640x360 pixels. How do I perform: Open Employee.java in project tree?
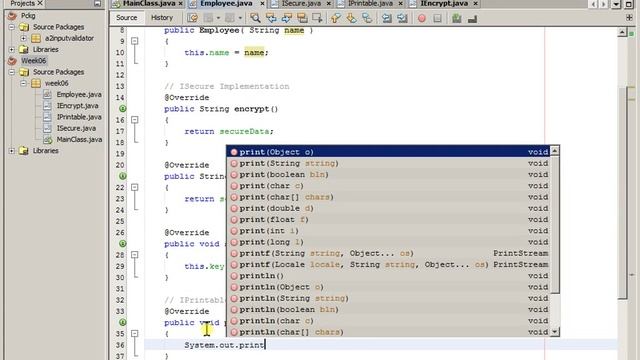79,94
